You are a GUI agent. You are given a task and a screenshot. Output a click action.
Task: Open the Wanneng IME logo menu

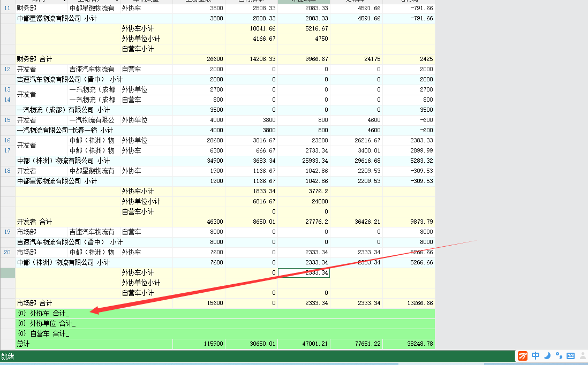click(x=522, y=355)
